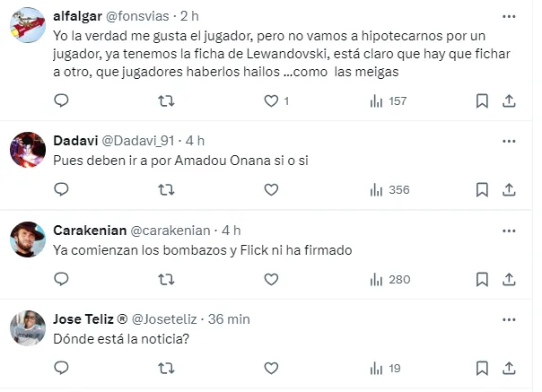Click Jose Teliz's profile avatar
542x392 pixels.
[28, 327]
